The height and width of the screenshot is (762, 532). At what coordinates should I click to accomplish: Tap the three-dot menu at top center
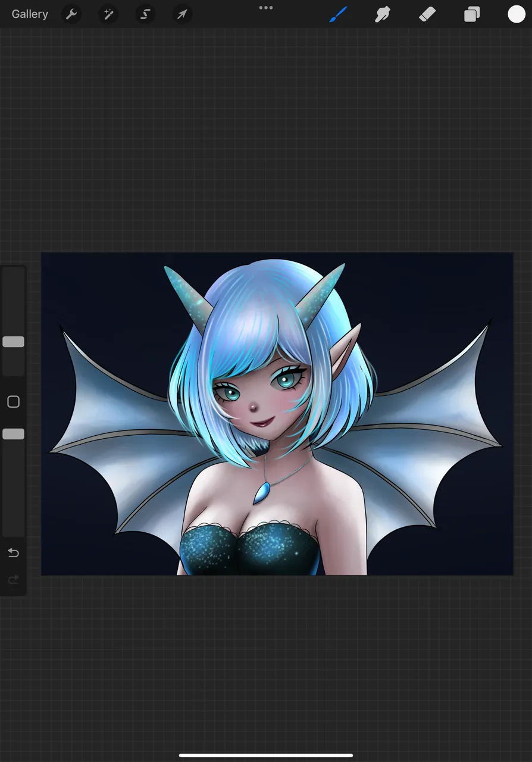266,8
